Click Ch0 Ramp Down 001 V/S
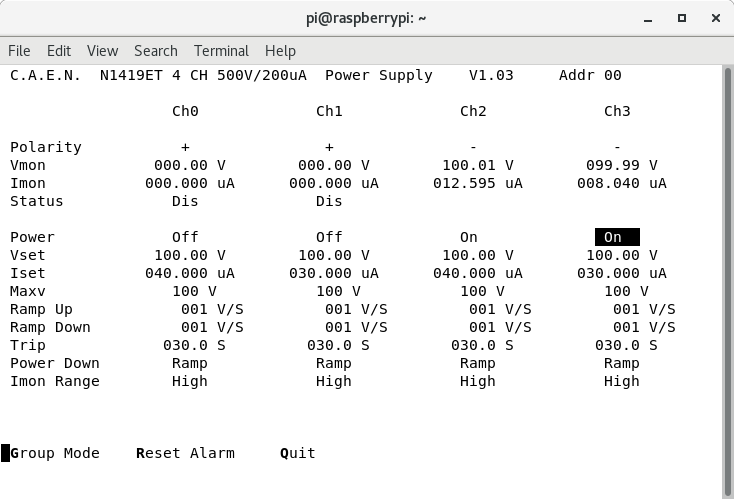The height and width of the screenshot is (499, 734). click(x=212, y=327)
